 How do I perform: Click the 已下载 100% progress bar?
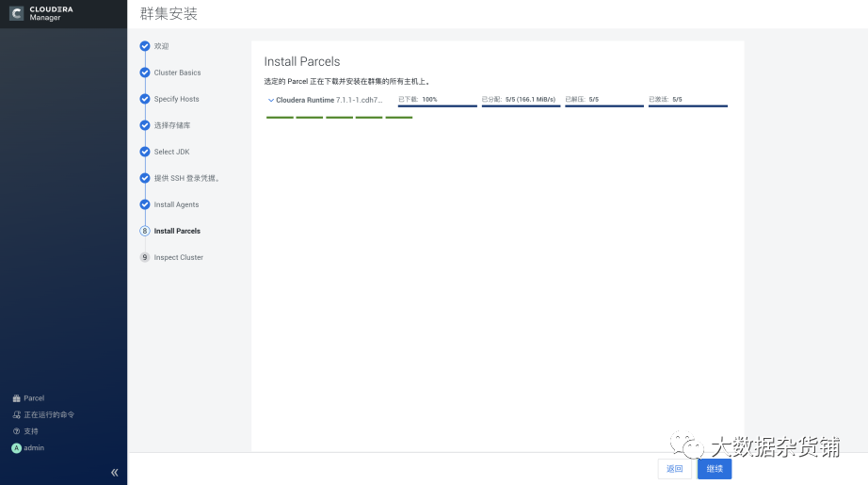tap(438, 105)
